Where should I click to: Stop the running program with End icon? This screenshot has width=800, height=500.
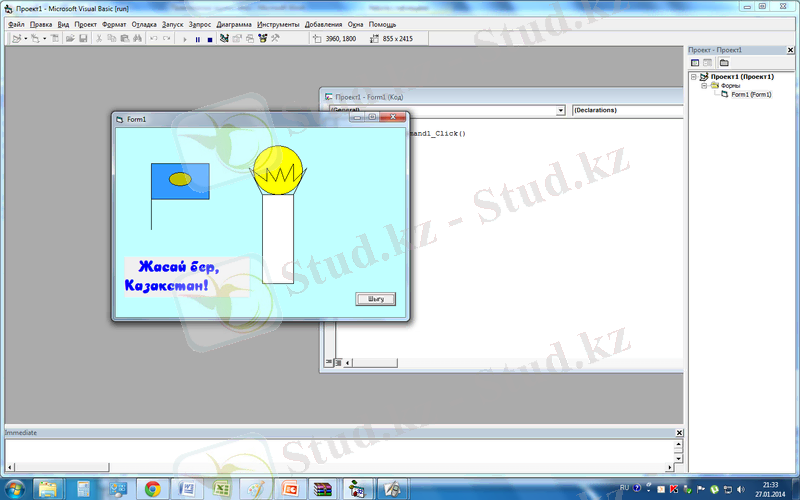coord(210,39)
